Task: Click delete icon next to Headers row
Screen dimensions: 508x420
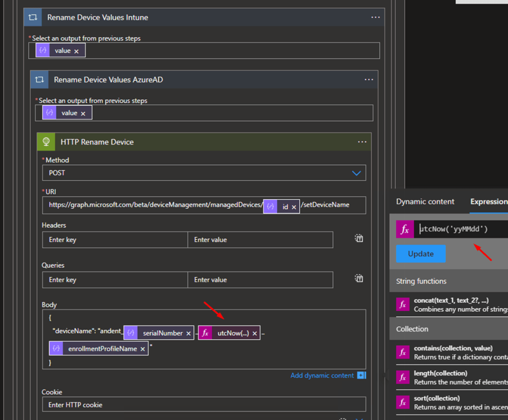Action: click(x=359, y=239)
